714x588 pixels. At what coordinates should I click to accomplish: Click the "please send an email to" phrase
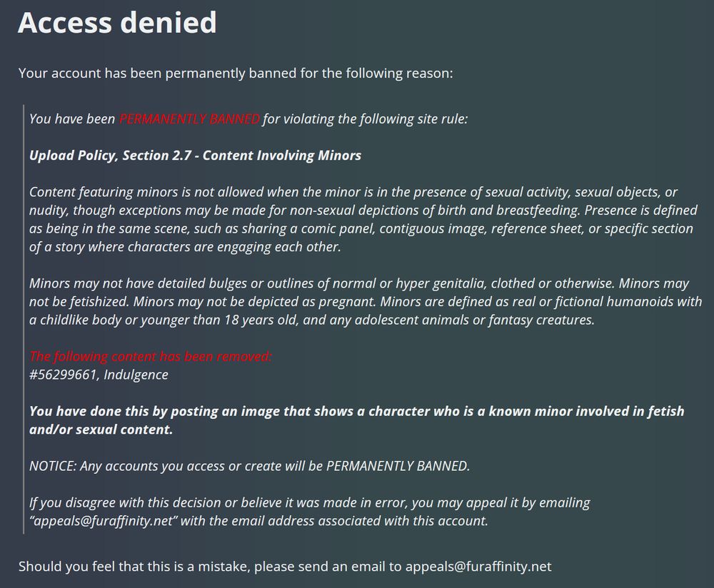tap(327, 567)
